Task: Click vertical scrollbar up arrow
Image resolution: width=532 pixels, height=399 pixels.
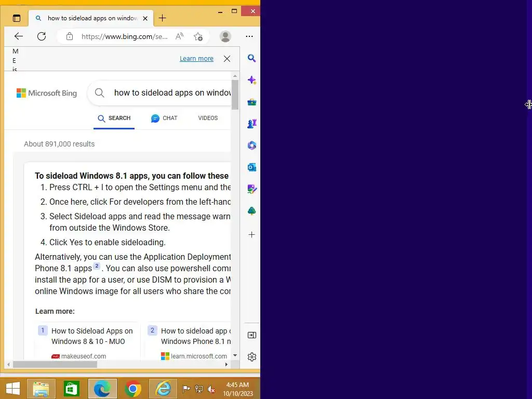Action: click(235, 76)
